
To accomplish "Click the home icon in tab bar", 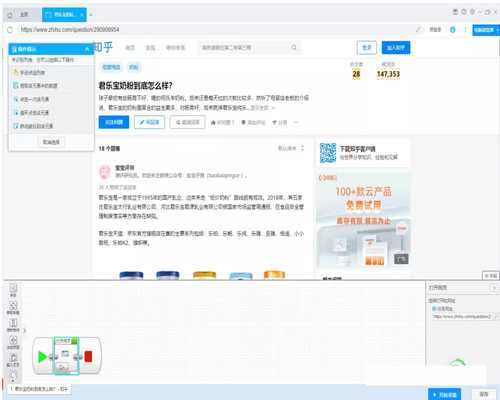I will [10, 15].
